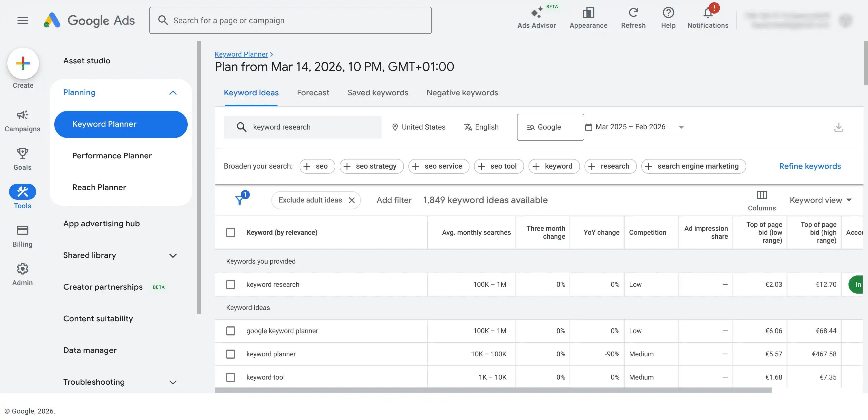Click the Refine keywords link
The height and width of the screenshot is (420, 868).
click(x=810, y=166)
